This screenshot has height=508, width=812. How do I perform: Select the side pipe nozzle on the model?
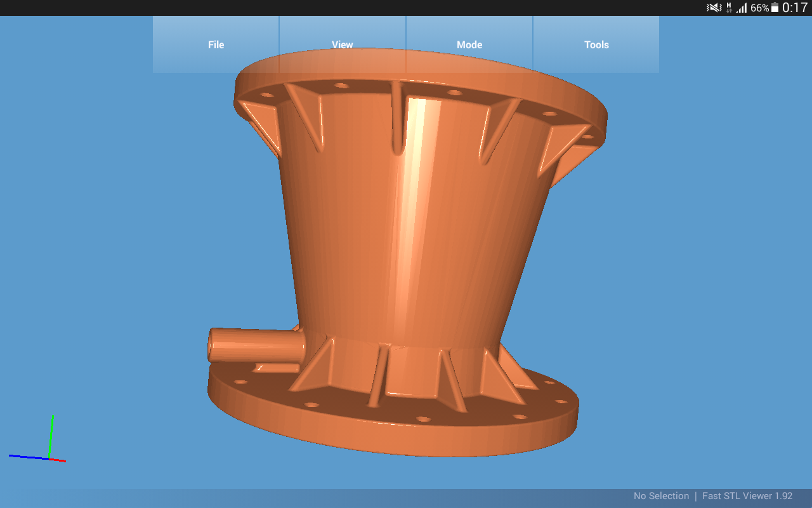pos(254,345)
